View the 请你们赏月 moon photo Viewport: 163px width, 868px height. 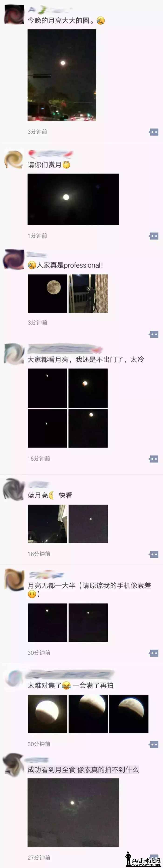73,199
